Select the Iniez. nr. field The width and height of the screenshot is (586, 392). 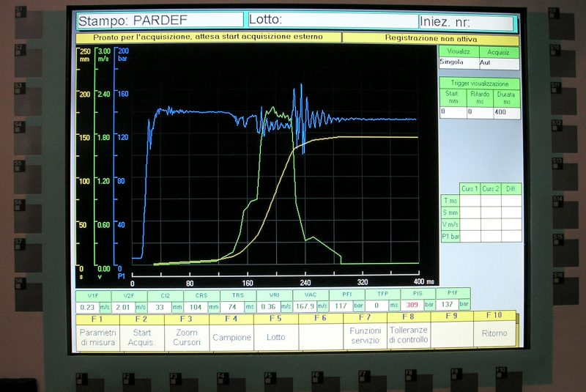coord(465,22)
